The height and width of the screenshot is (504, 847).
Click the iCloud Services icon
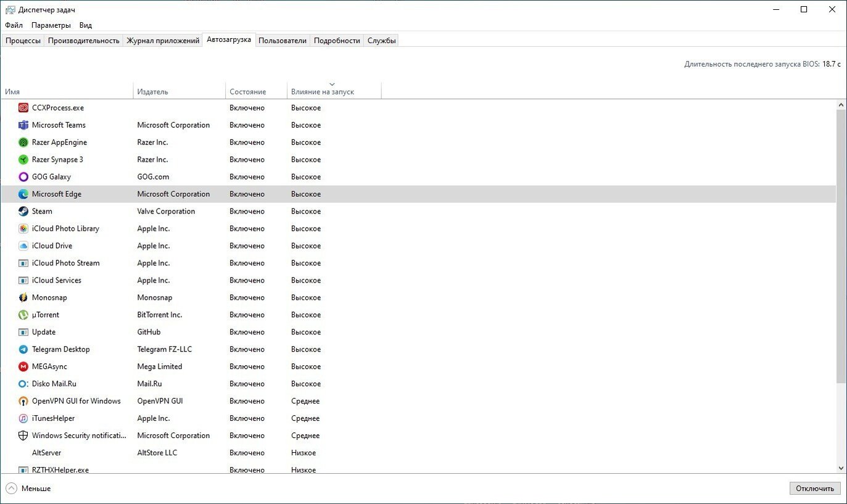pyautogui.click(x=23, y=280)
